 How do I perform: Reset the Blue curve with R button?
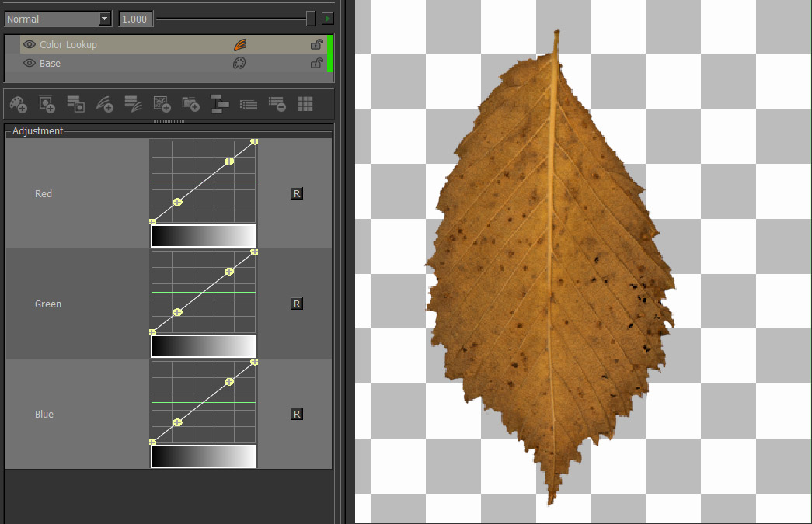pos(296,415)
